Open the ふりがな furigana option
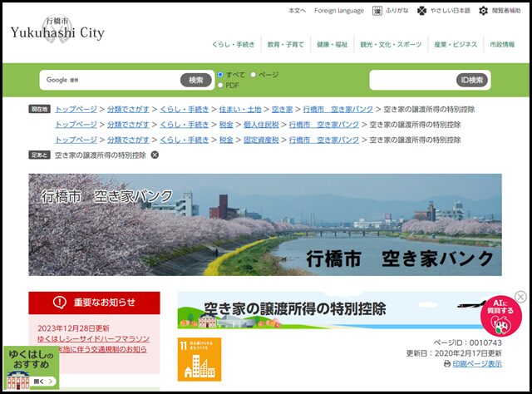The height and width of the screenshot is (394, 532). (390, 11)
